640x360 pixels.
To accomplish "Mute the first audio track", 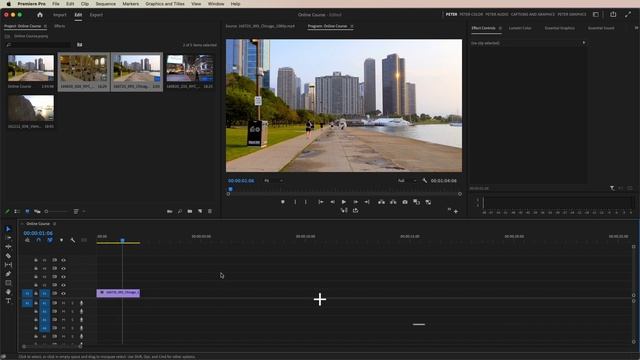I will tap(63, 303).
